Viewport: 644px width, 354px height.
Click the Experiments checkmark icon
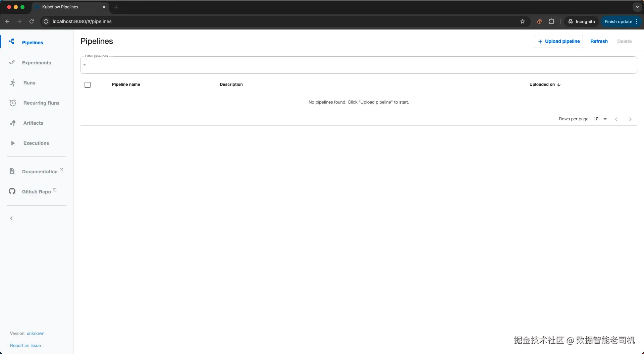coord(12,62)
